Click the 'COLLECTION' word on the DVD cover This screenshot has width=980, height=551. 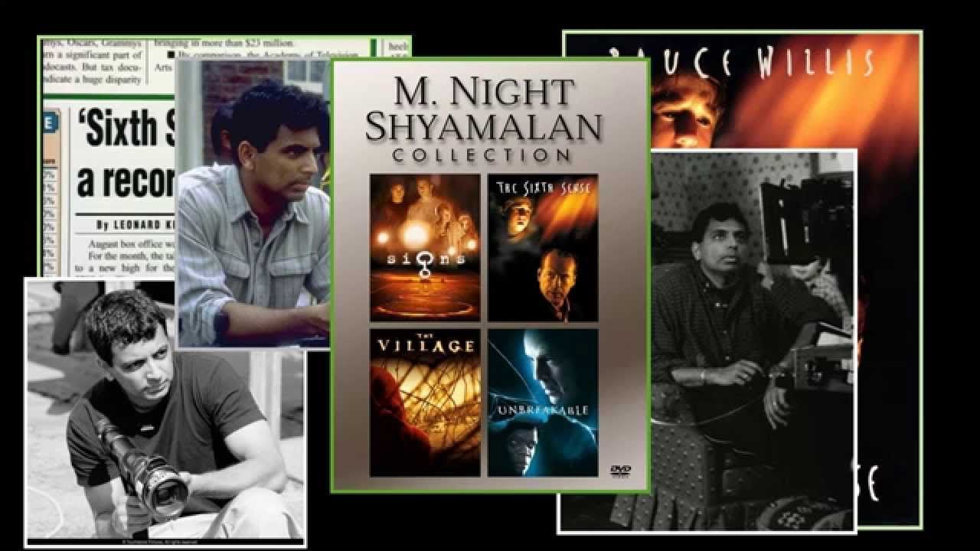(x=482, y=155)
